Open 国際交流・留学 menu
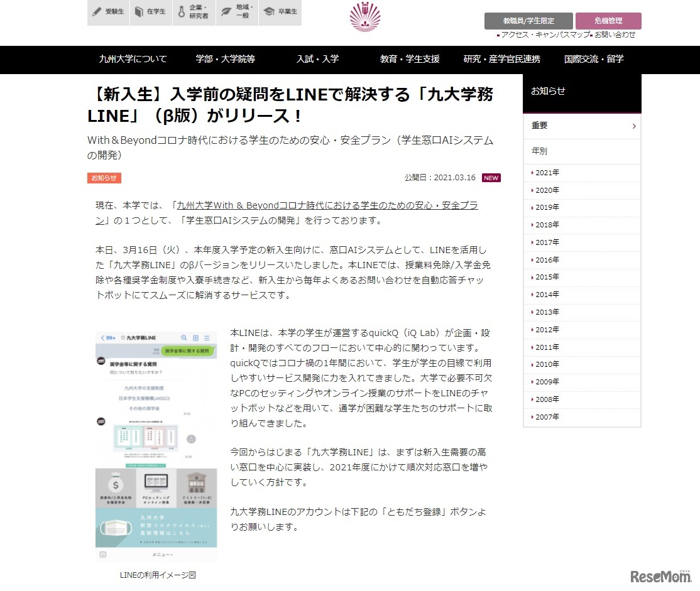 tap(594, 59)
